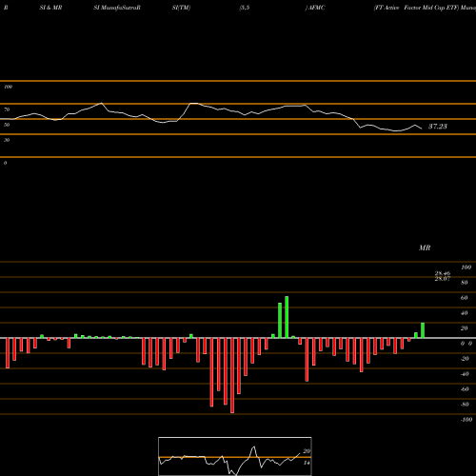476x476 pixels.
Task: Click the 20 label in mini chart
Action: click(x=307, y=451)
